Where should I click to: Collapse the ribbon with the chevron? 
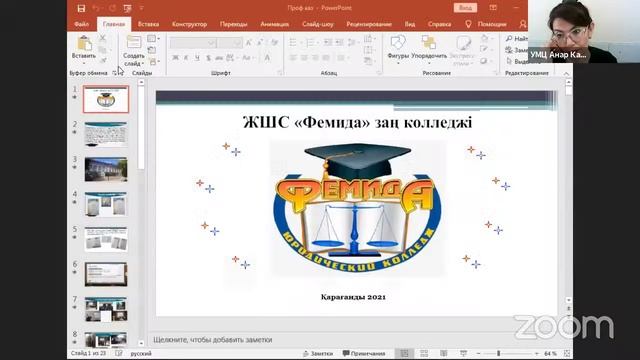tap(566, 73)
